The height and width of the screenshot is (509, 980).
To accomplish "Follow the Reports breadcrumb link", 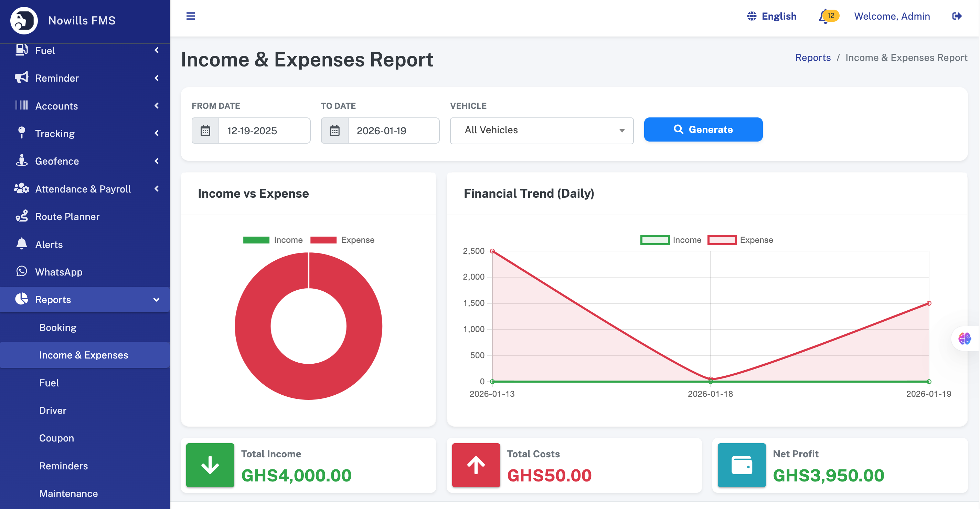I will coord(813,58).
